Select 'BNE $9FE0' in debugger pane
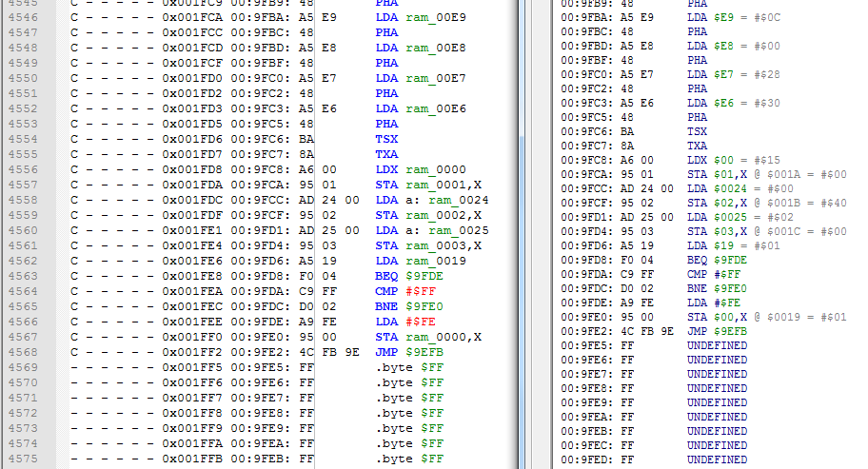This screenshot has width=868, height=469. 717,288
